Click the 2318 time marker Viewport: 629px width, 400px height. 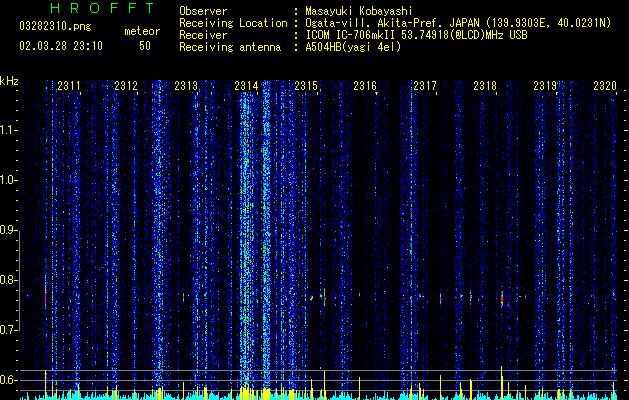click(x=485, y=86)
